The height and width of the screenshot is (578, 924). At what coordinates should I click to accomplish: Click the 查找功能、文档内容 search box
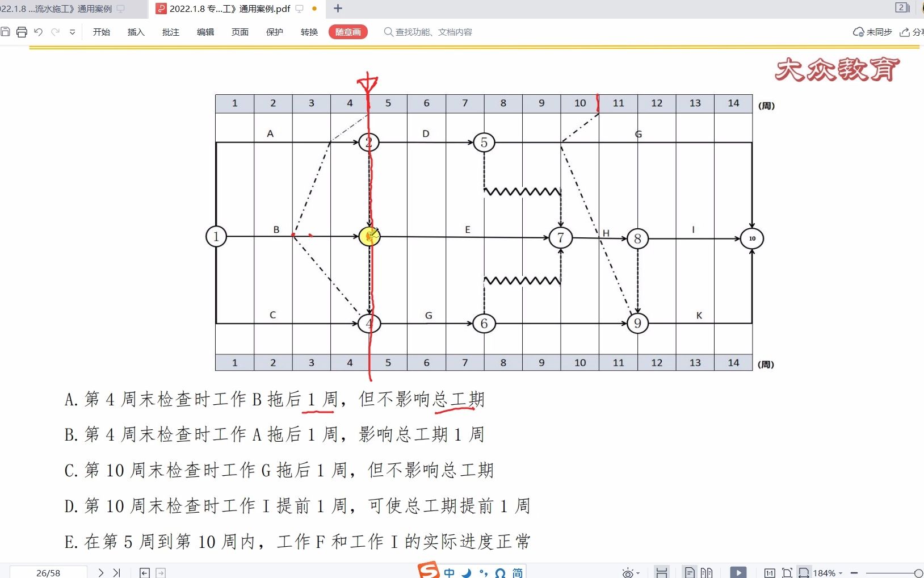429,32
